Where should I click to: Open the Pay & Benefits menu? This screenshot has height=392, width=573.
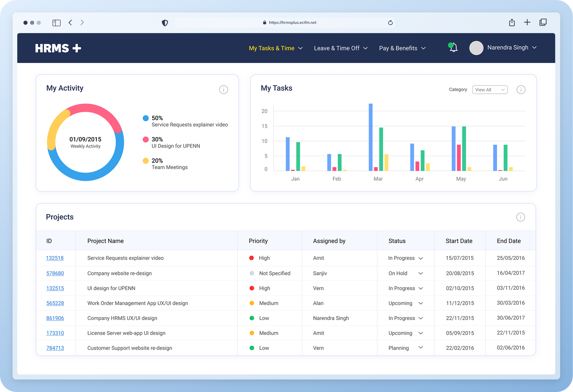tap(402, 48)
